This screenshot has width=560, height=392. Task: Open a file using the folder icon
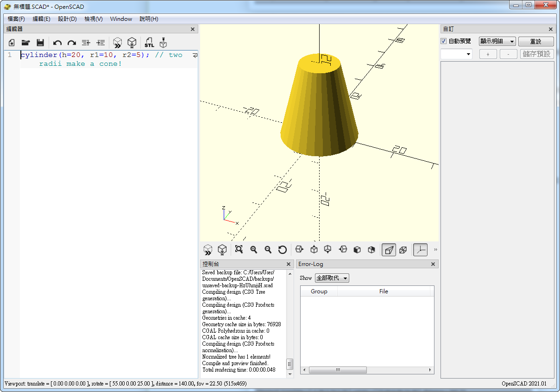[26, 43]
